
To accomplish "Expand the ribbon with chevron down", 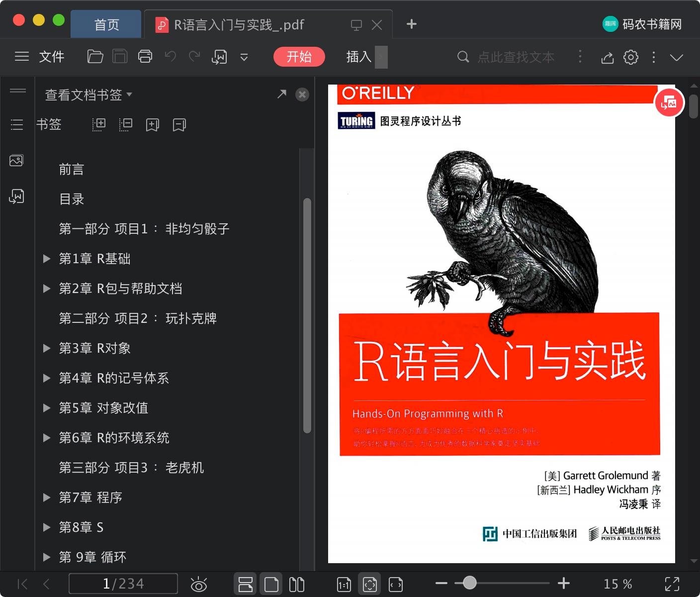I will point(677,58).
